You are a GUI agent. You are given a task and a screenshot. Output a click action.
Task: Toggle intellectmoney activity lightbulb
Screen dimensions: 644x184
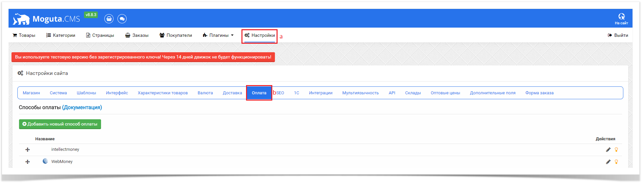point(616,150)
